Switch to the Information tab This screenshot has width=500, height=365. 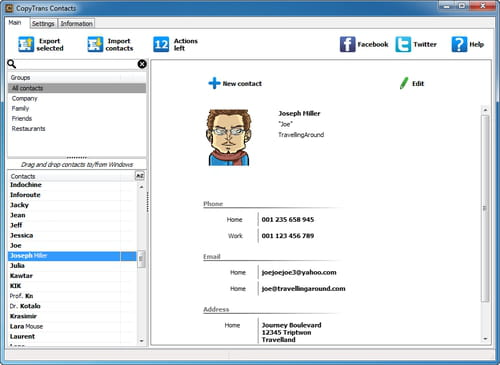click(76, 24)
